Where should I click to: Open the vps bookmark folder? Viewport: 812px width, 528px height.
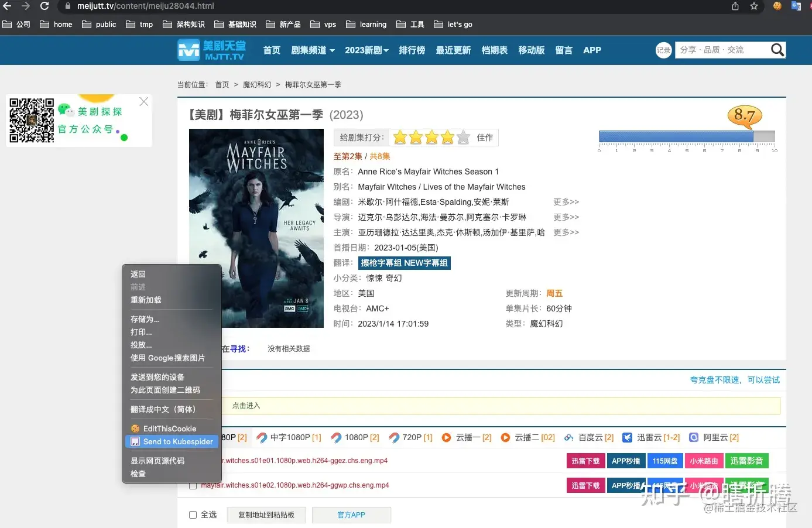coord(323,25)
